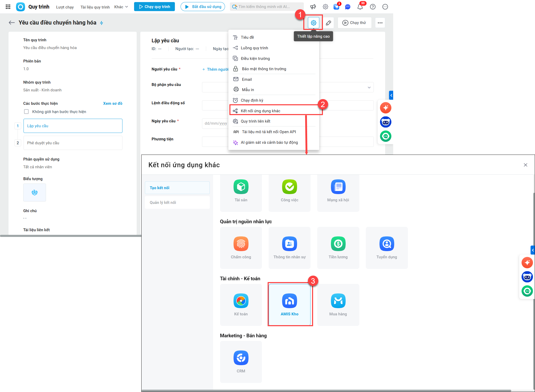
Task: Click the pencil edit icon
Action: tap(328, 23)
